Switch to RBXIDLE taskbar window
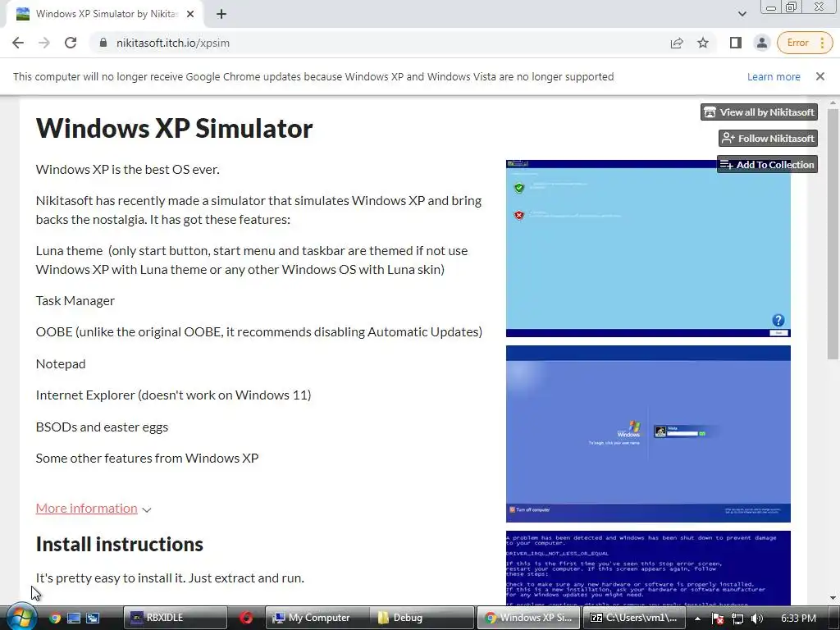Viewport: 840px width, 630px height. click(x=176, y=618)
